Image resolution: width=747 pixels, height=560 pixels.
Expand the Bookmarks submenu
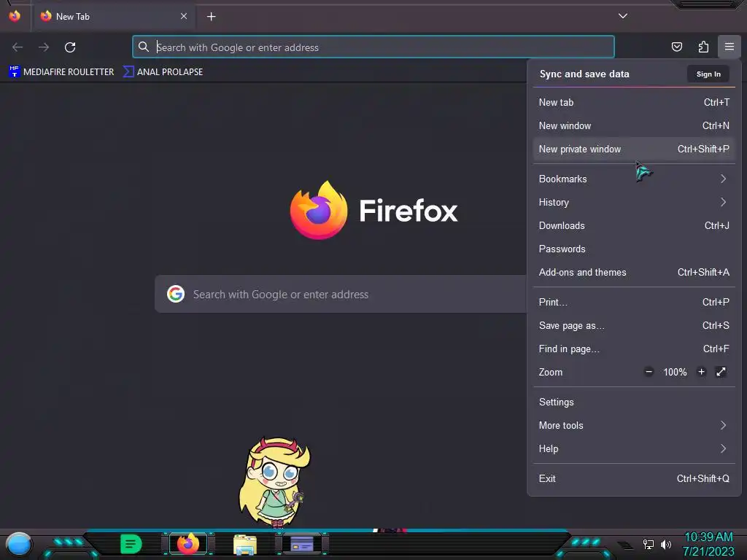[634, 179]
